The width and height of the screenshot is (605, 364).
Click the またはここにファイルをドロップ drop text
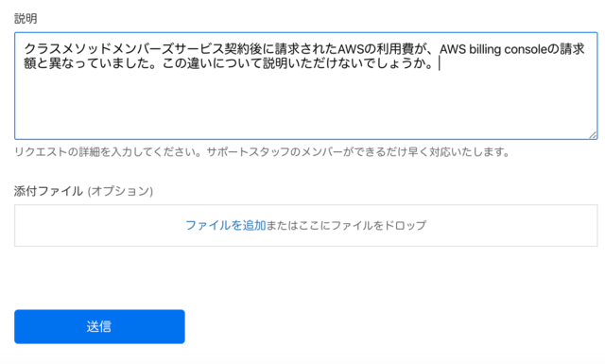(x=346, y=225)
